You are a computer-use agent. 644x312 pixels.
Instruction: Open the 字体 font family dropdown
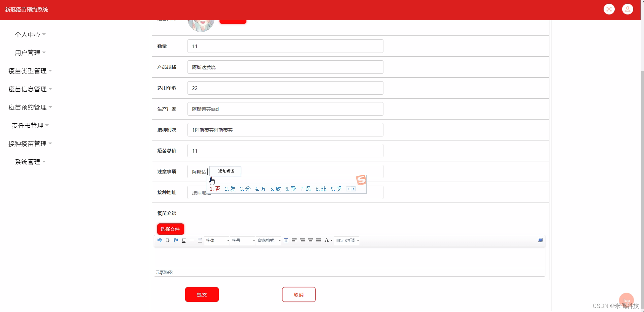pos(217,241)
